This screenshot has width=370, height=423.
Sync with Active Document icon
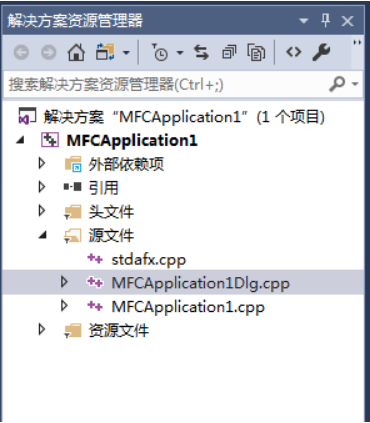(202, 52)
